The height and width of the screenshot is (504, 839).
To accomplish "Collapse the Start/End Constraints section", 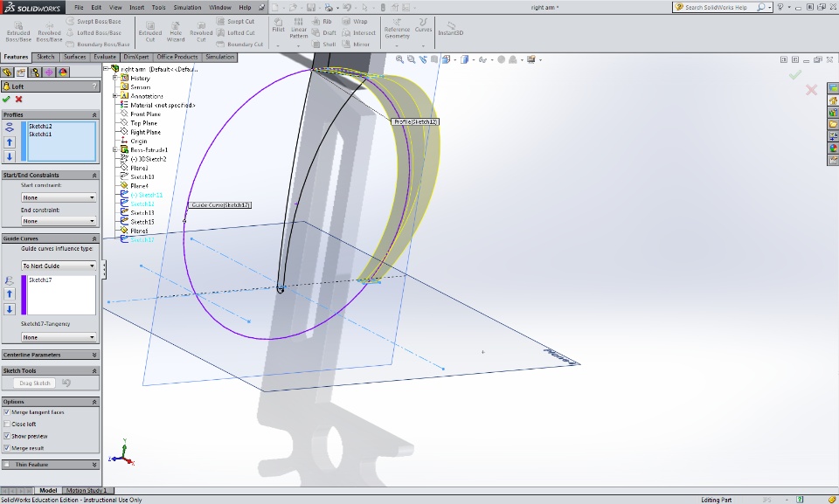I will coord(94,175).
